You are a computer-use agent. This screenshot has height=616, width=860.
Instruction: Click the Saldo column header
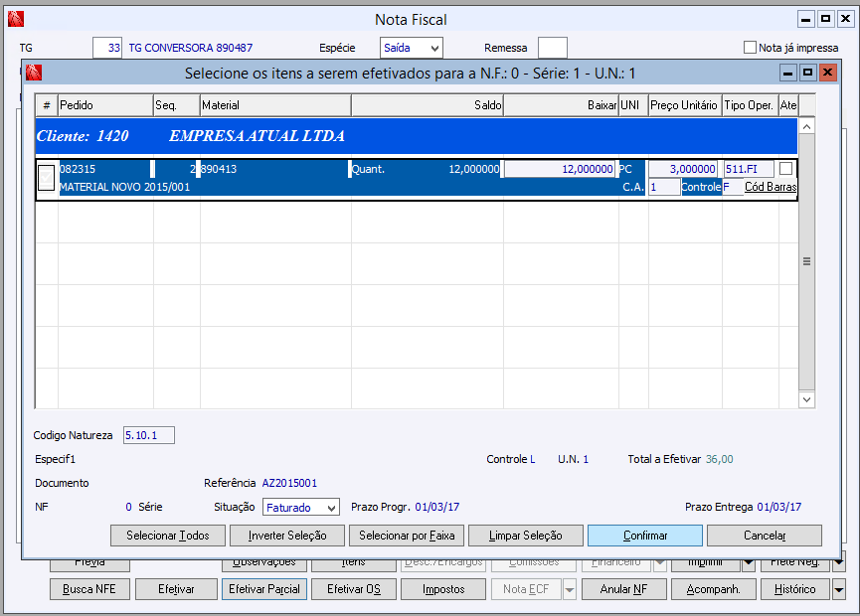(x=428, y=105)
